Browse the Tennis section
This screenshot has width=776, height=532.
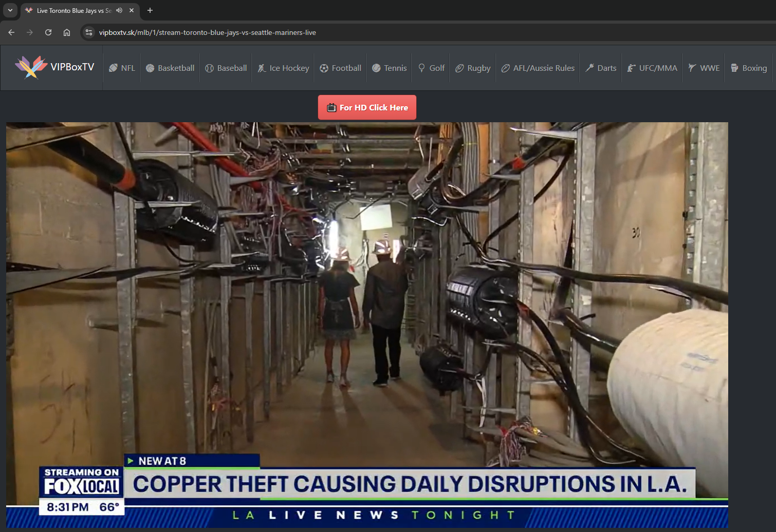pos(389,68)
